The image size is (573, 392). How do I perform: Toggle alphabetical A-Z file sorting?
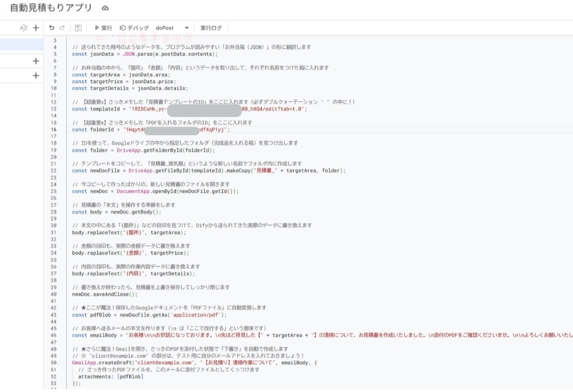[x=23, y=27]
